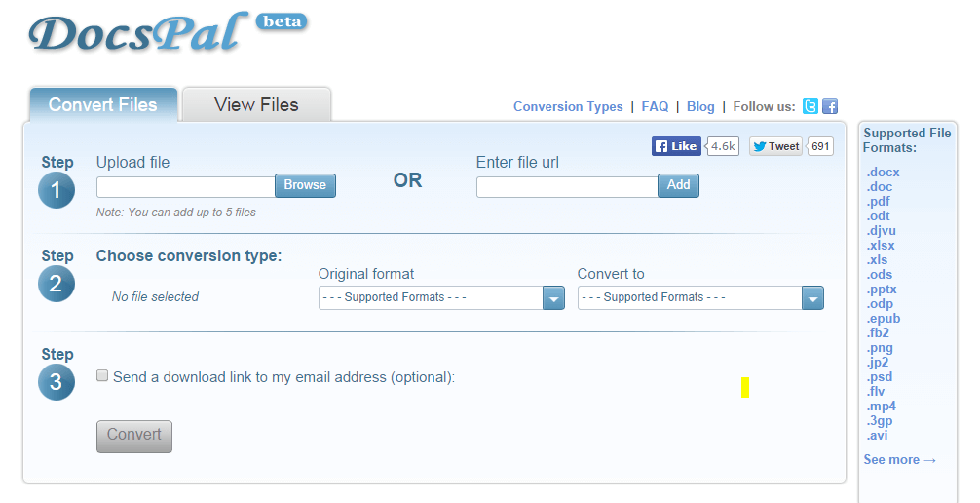This screenshot has width=980, height=503.
Task: Open the Facebook follow icon
Action: click(x=830, y=106)
